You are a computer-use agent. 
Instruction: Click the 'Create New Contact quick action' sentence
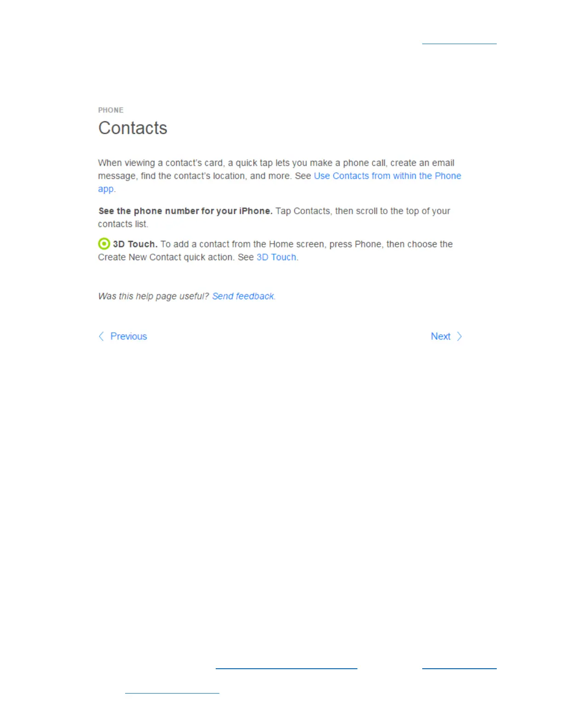pos(166,257)
